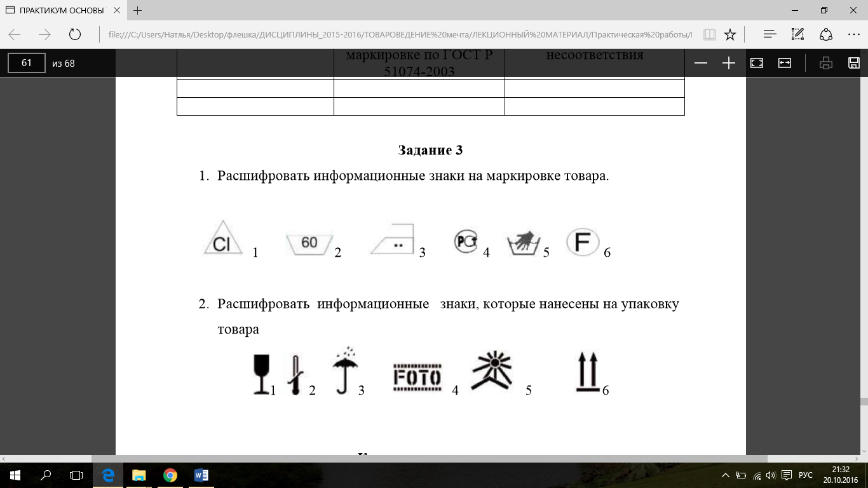Open Google Chrome from taskbar

pos(170,475)
